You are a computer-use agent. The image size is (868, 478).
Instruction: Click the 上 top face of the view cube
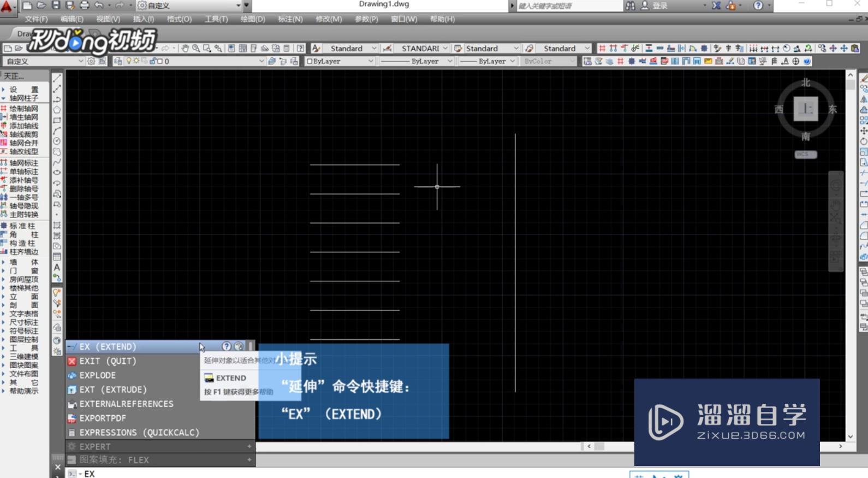(805, 109)
